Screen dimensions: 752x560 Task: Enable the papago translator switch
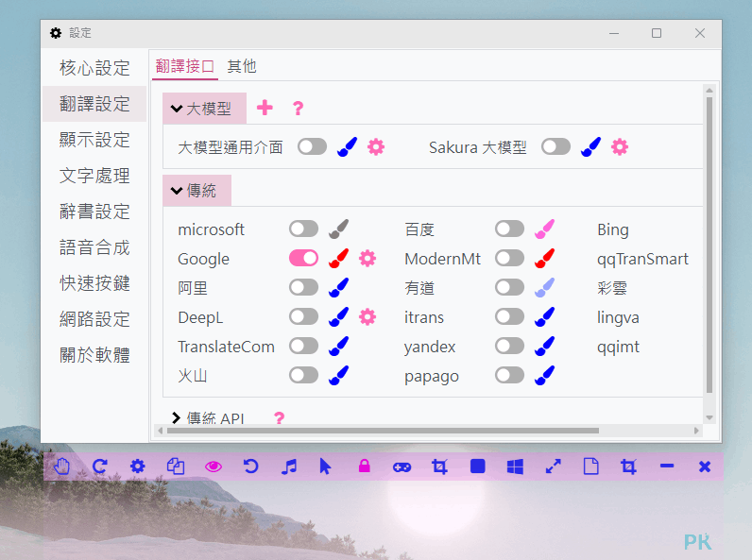coord(510,375)
